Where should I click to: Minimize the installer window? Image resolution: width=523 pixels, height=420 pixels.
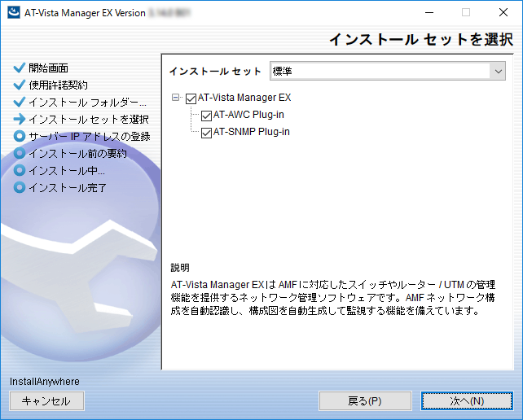pos(429,12)
